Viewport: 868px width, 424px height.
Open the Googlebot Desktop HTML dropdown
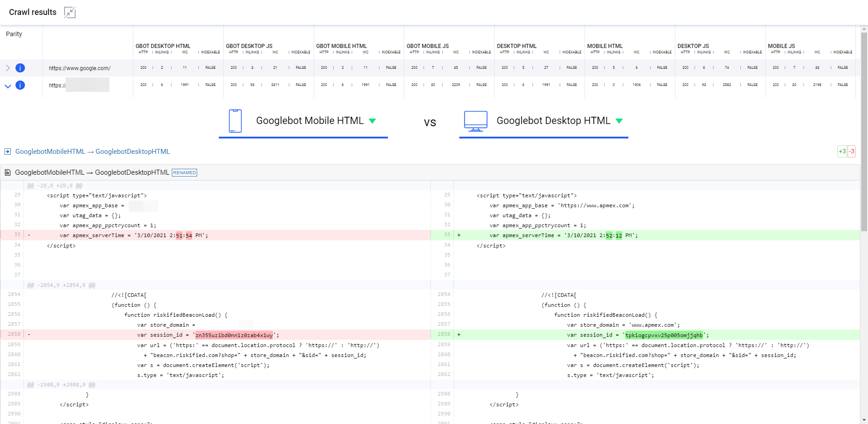click(619, 121)
